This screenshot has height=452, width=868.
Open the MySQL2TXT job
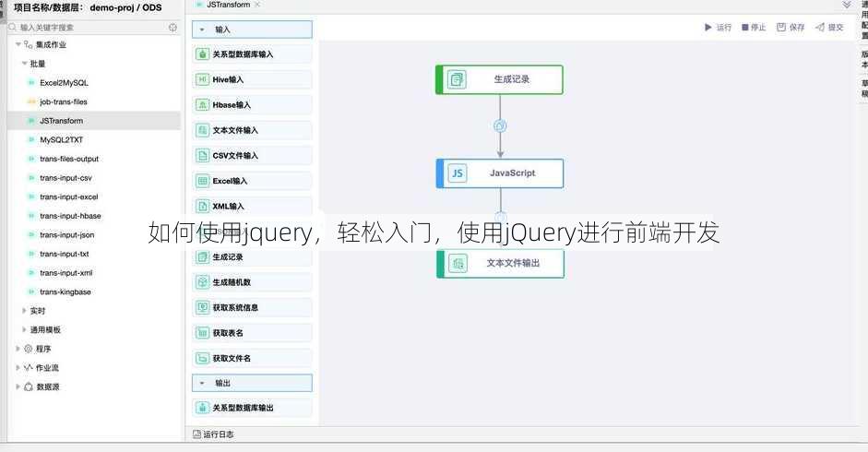(x=61, y=139)
